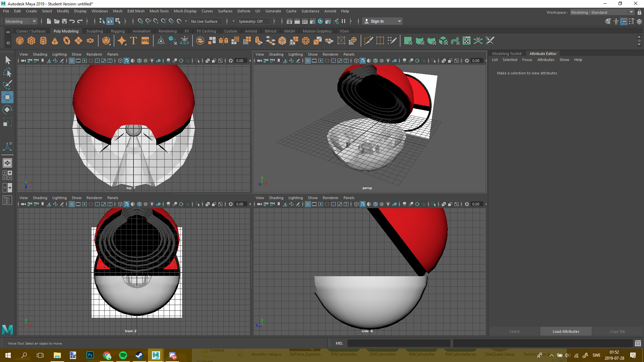Select the Lasso Select tool in toolbox
This screenshot has width=644, height=362.
point(7,72)
